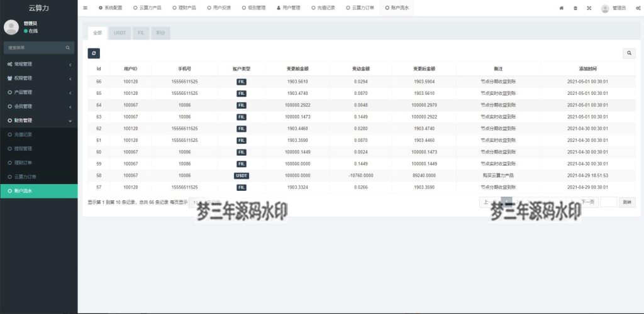Image resolution: width=644 pixels, height=314 pixels.
Task: Click the 2021-04-29 18:51:53 timestamp cell
Action: tap(588, 175)
